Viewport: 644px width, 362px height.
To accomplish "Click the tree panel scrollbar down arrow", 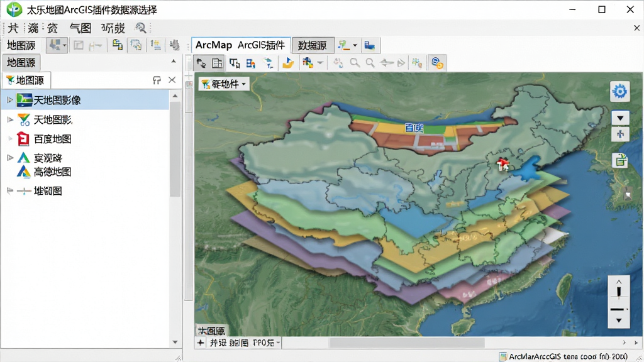I will (x=175, y=342).
